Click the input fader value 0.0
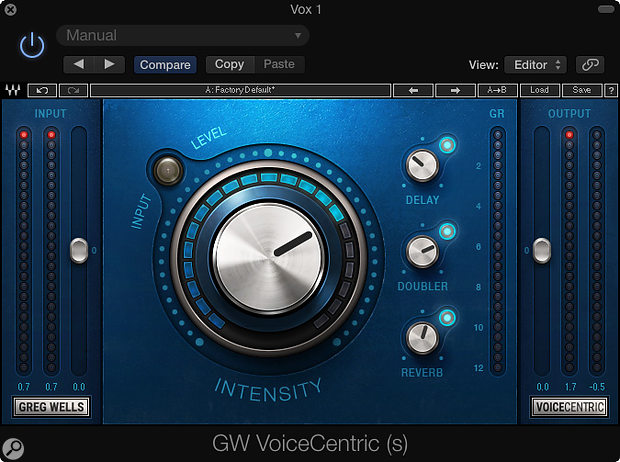This screenshot has width=620, height=462. click(x=79, y=387)
